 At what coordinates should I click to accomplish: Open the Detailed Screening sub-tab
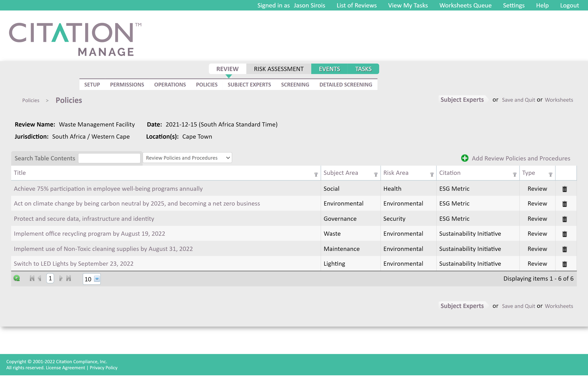(346, 85)
